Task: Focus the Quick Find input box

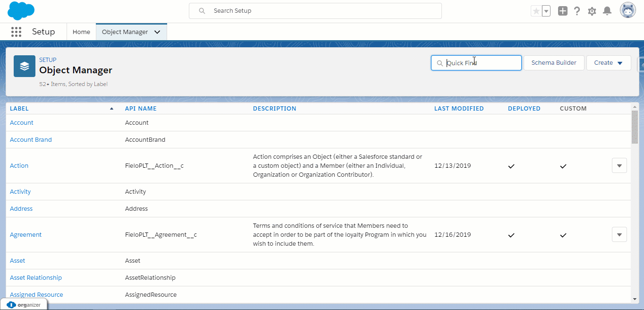Action: pyautogui.click(x=476, y=63)
